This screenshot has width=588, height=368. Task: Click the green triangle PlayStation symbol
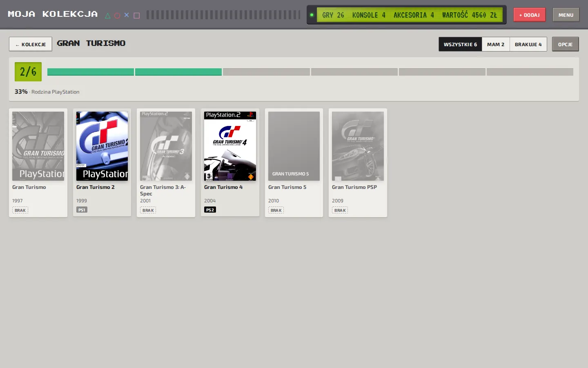pos(108,16)
